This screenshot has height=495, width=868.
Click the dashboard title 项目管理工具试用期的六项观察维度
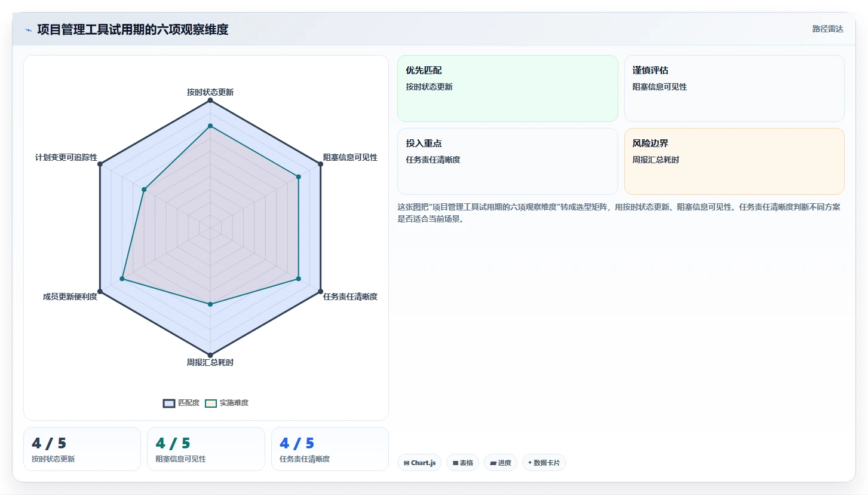click(x=133, y=29)
